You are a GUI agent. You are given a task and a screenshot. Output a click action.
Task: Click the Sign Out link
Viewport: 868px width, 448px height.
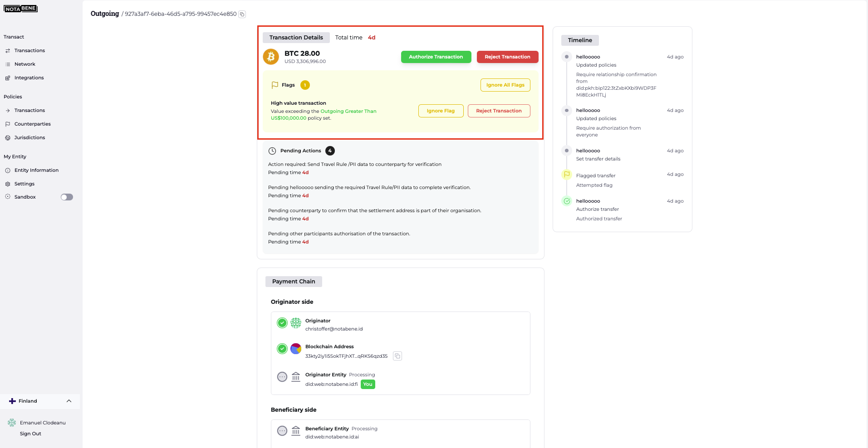[30, 434]
